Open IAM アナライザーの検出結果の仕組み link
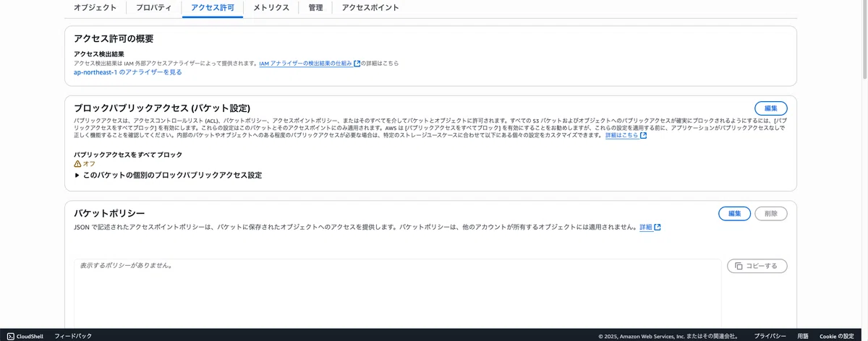868x341 pixels. pos(306,64)
